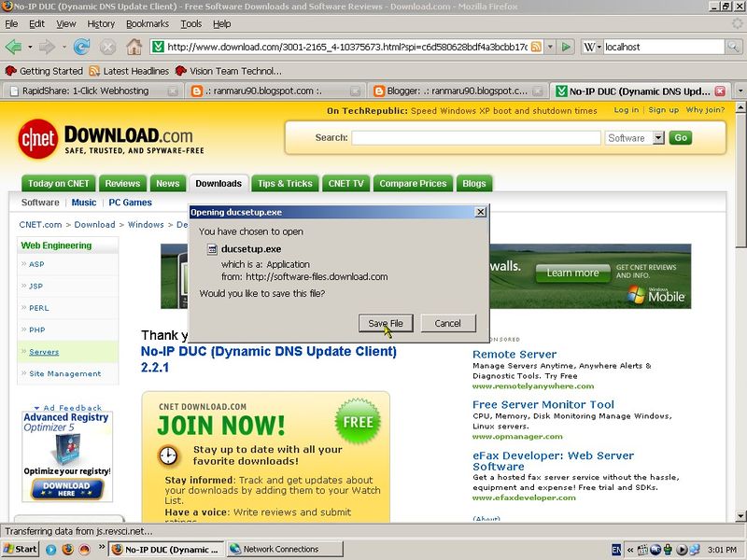Click the page scrollbar down arrow
The width and height of the screenshot is (747, 560).
coord(740,516)
